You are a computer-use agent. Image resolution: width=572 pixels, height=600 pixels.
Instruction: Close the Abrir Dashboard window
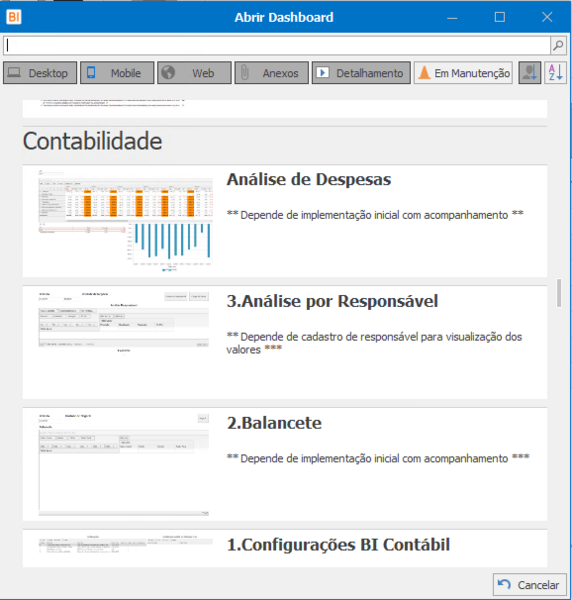click(547, 17)
